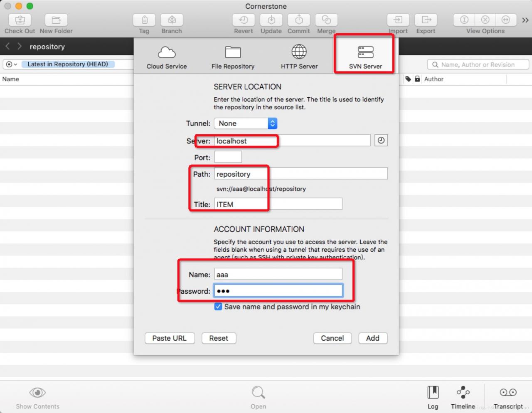Viewport: 532px width, 413px height.
Task: Click the Reset button
Action: pyautogui.click(x=219, y=338)
